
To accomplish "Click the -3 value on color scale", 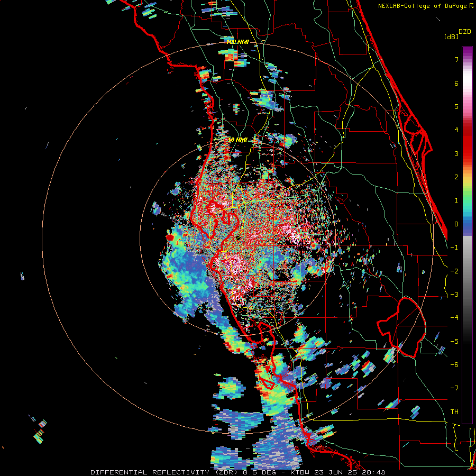I will click(454, 295).
